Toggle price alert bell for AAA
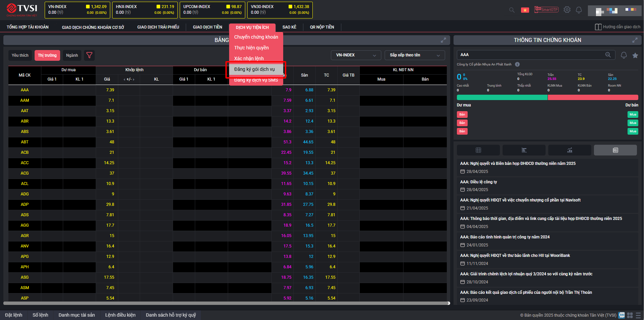 point(624,55)
